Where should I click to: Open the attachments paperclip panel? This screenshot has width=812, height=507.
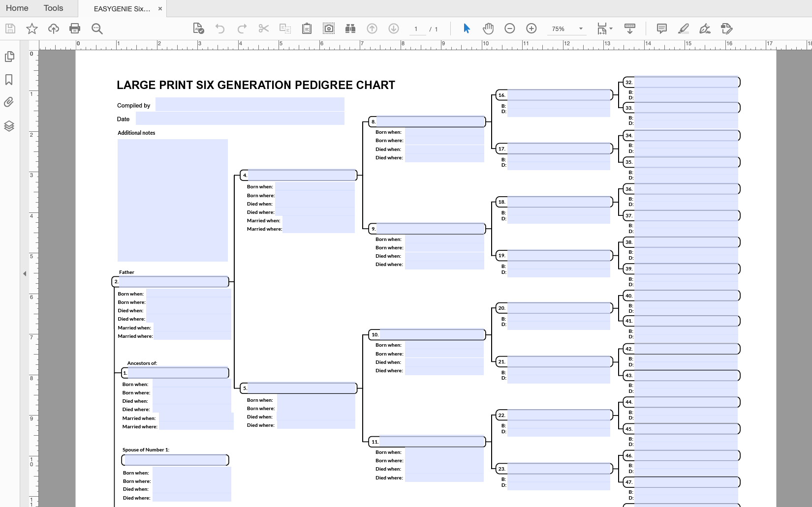point(9,102)
